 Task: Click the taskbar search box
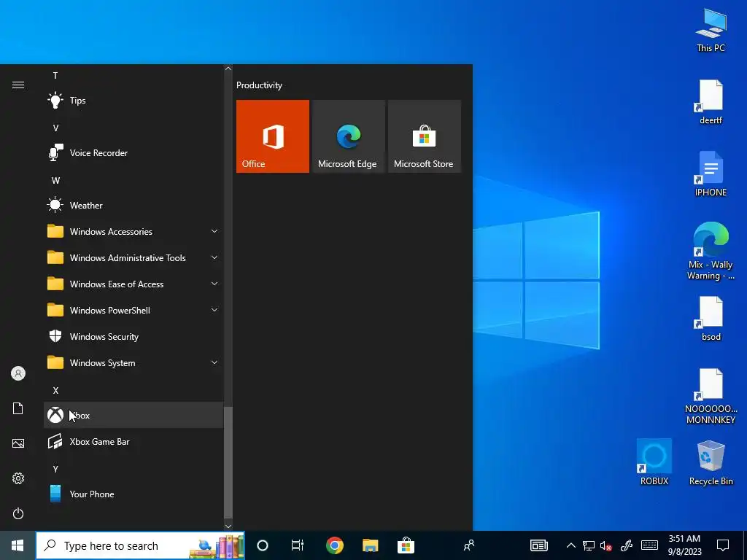141,545
